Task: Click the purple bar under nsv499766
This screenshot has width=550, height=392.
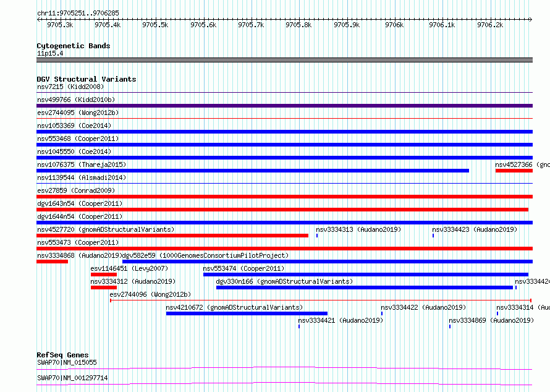Action: tap(284, 106)
